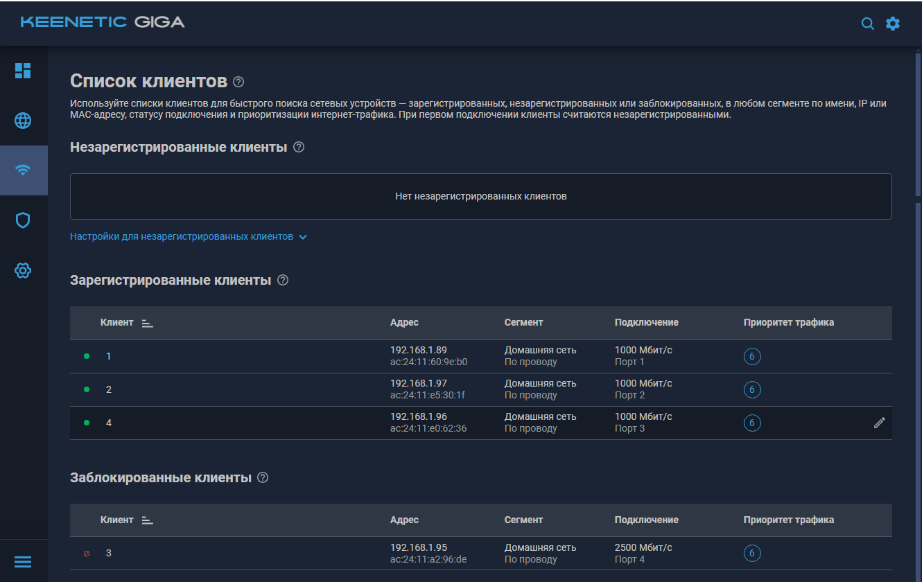Click MAC address ac:24:11:60:9e:b0
The image size is (924, 582).
point(429,362)
